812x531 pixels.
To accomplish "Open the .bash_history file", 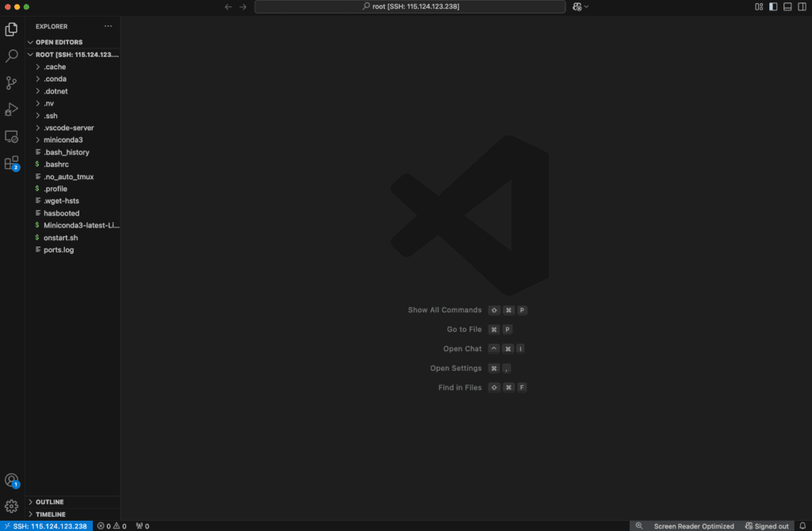I will pyautogui.click(x=73, y=152).
